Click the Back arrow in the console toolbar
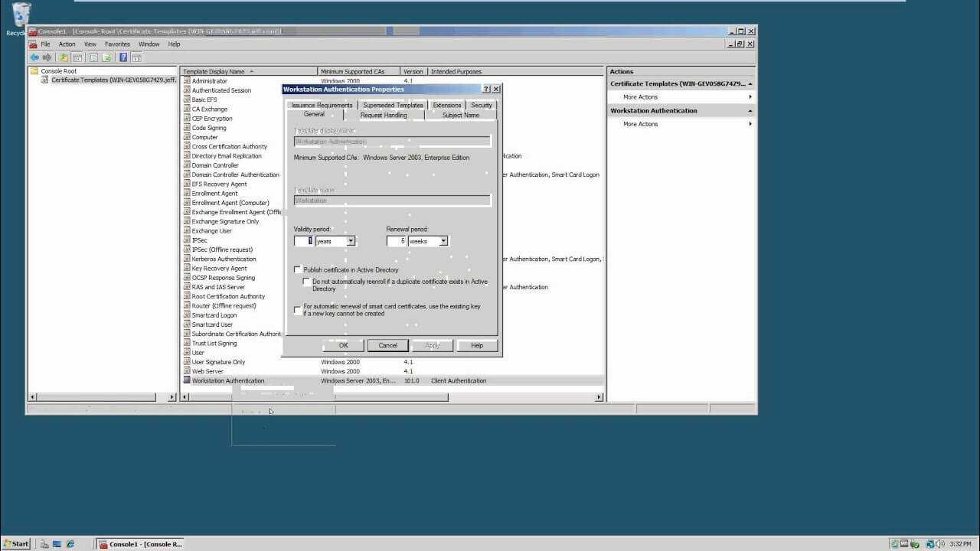 coord(34,57)
